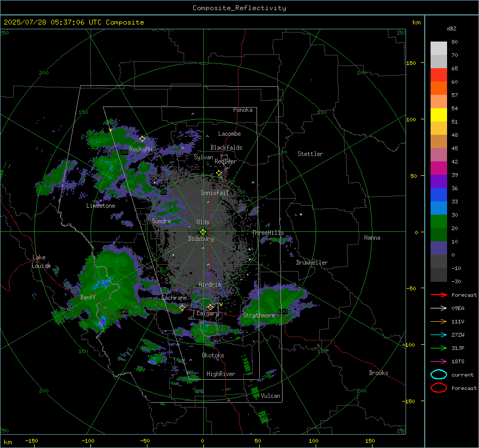Image resolution: width=479 pixels, height=448 pixels.
Task: Click the yellow diamond radar site marker near Olds
Action: coord(203,232)
